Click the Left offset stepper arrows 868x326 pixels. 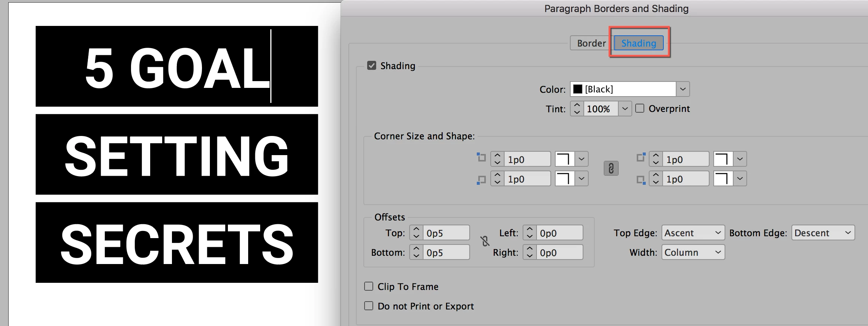529,232
